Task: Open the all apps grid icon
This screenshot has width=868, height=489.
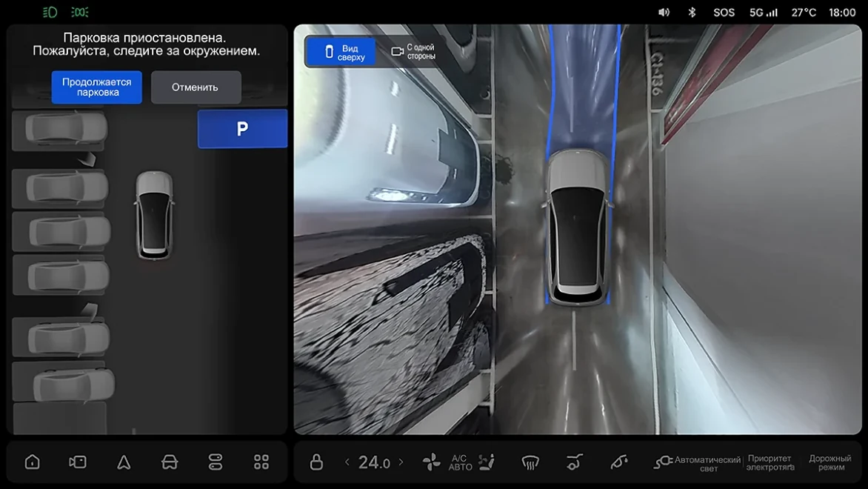Action: pyautogui.click(x=261, y=462)
